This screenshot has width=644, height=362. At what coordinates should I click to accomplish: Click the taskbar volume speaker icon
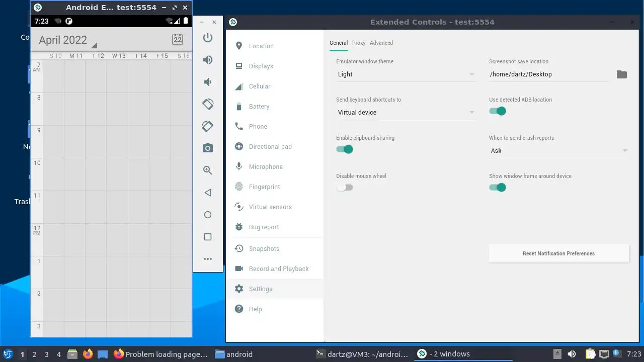(572, 354)
